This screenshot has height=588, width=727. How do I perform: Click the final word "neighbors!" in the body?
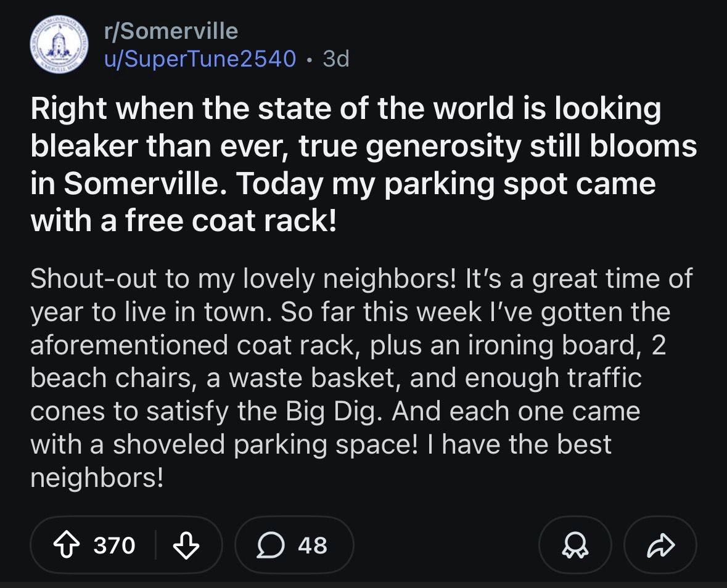pos(97,478)
